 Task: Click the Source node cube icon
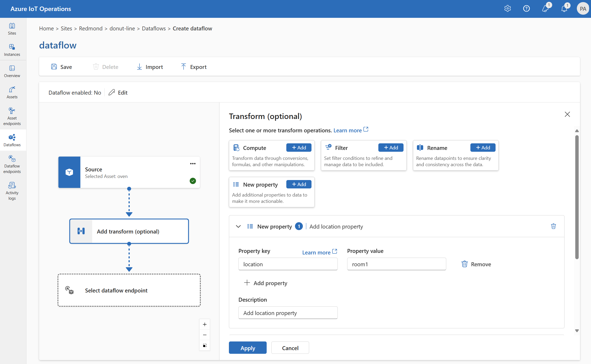click(x=69, y=172)
